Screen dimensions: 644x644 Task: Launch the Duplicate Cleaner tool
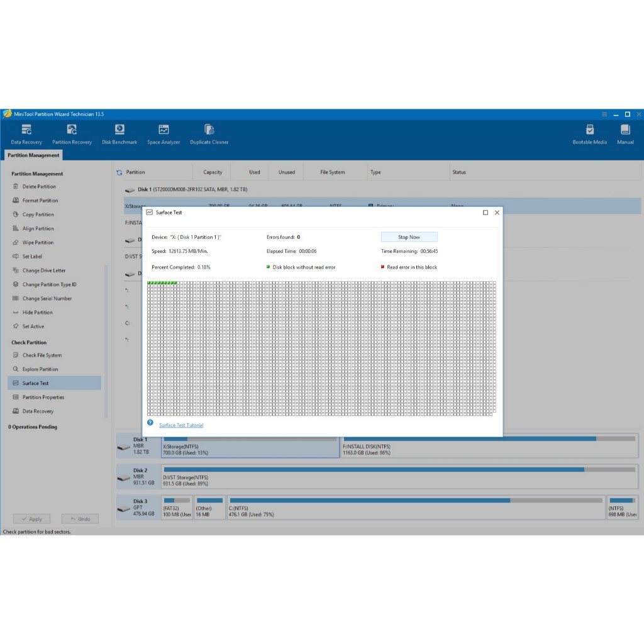[x=209, y=134]
